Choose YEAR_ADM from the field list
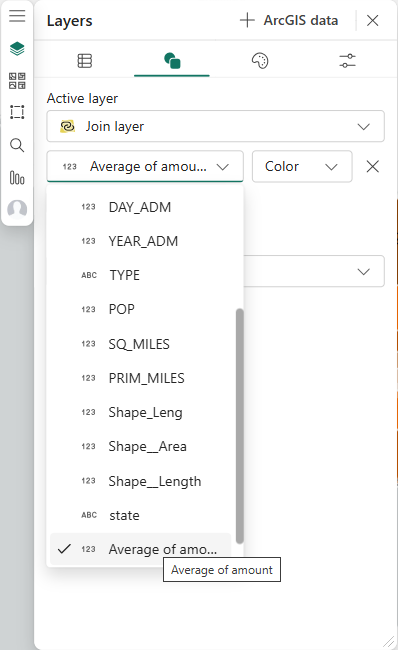The image size is (398, 650). click(x=141, y=241)
